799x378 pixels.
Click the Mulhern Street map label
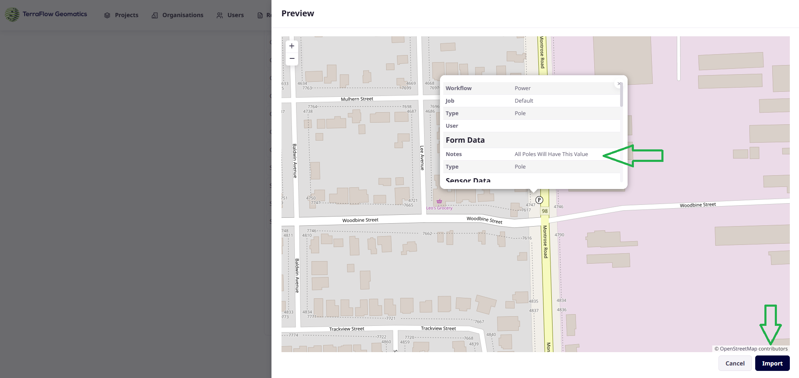[x=357, y=99]
